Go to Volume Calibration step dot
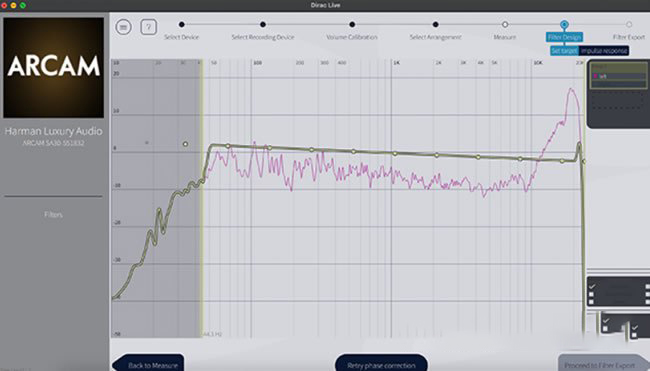This screenshot has height=371, width=650. tap(352, 24)
